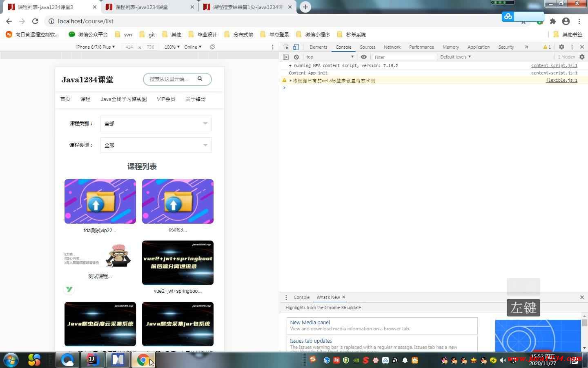Open the 课程 nav link
Screen dimensions: 588x368
[85, 99]
